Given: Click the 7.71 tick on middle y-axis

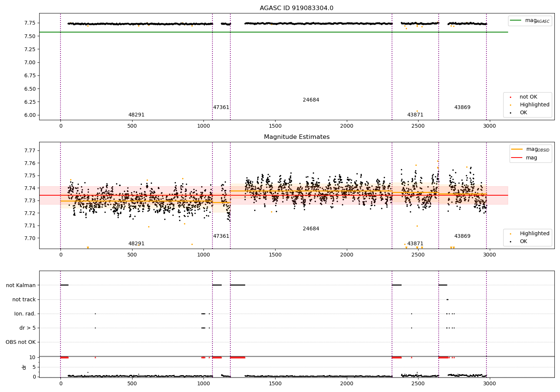Looking at the screenshot, I should click(29, 225).
